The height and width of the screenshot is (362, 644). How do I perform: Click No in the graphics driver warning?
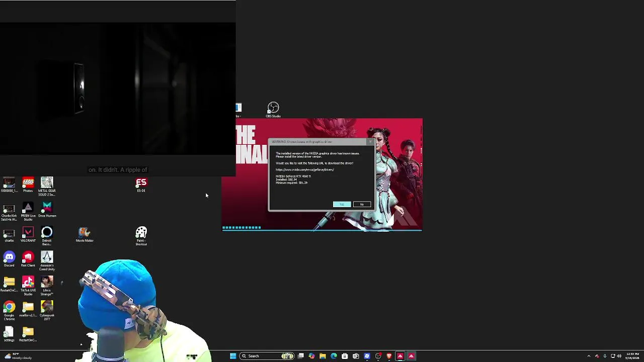pos(362,204)
